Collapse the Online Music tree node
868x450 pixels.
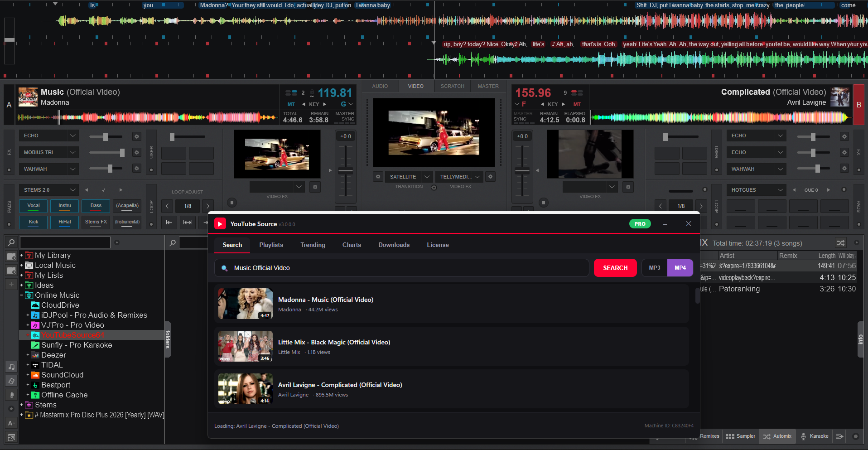(21, 295)
